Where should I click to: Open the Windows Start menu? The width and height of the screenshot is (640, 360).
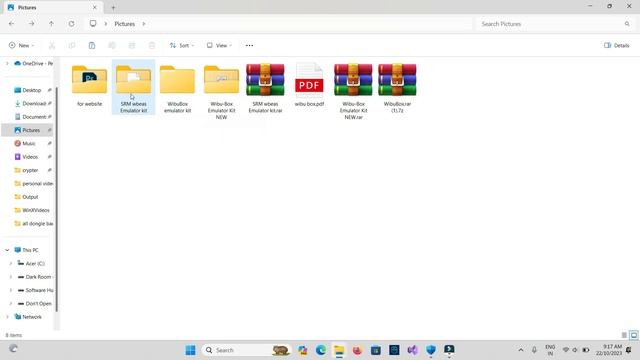(x=191, y=350)
